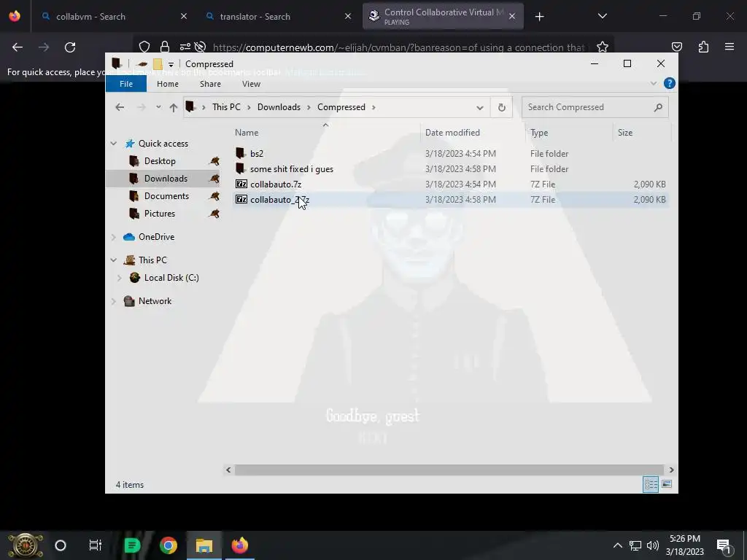
Task: Refresh the Compressed folder view
Action: click(x=502, y=107)
